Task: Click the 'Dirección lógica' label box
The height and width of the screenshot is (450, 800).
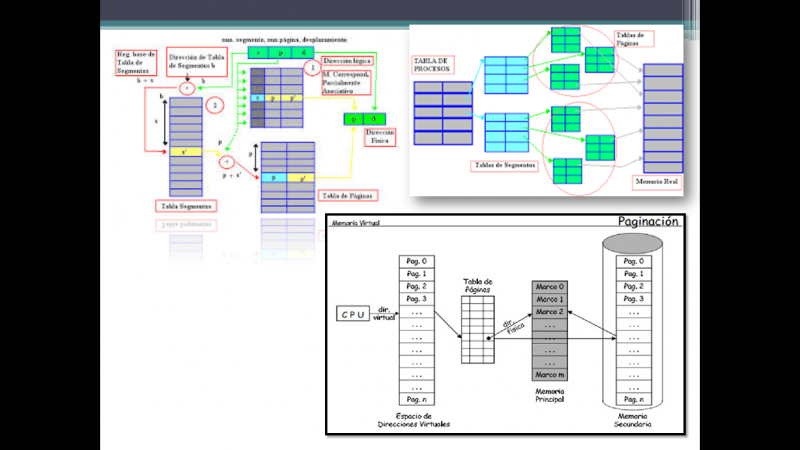Action: coord(347,61)
